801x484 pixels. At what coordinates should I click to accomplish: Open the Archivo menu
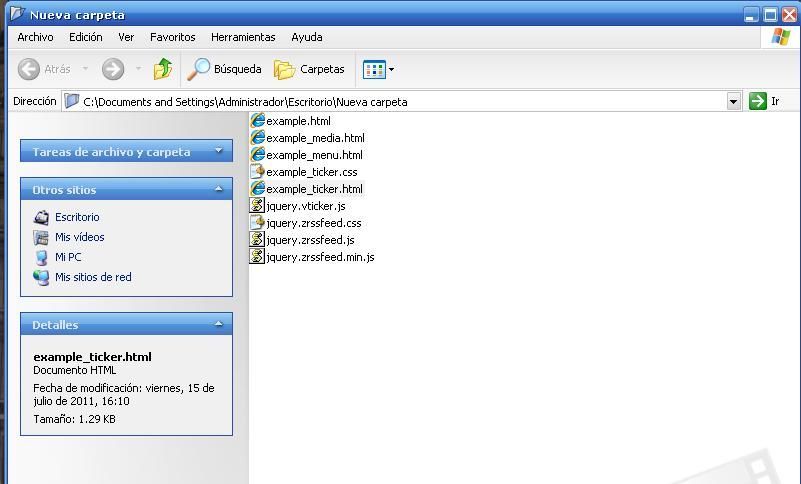(x=35, y=37)
